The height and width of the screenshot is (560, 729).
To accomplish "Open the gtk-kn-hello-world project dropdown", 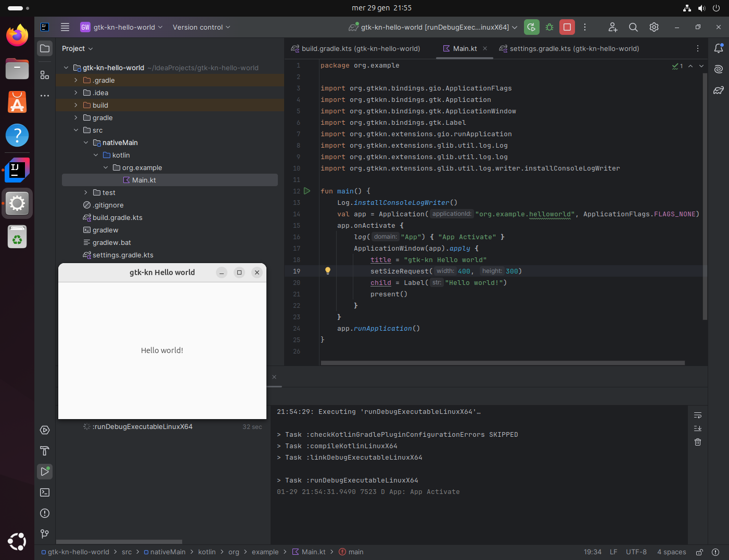I will pos(122,27).
